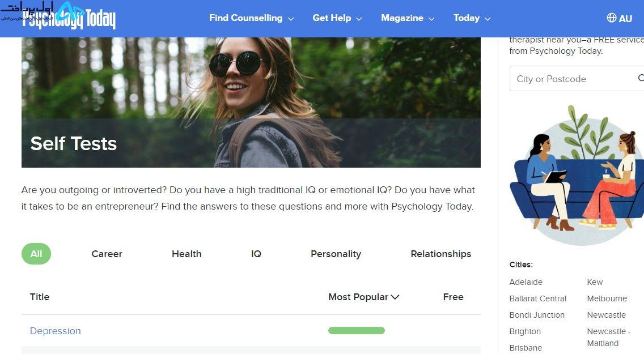Click the Psychology Today logo
The width and height of the screenshot is (644, 354).
(x=69, y=19)
